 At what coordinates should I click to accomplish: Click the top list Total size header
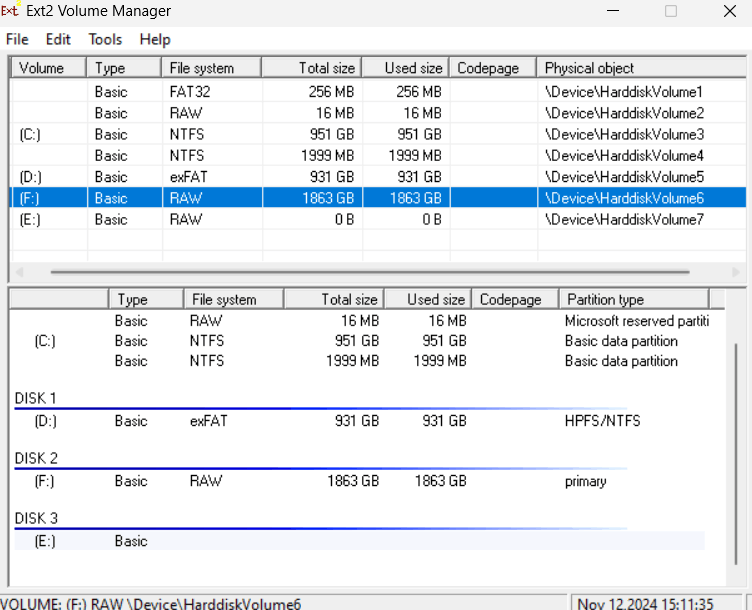(312, 68)
